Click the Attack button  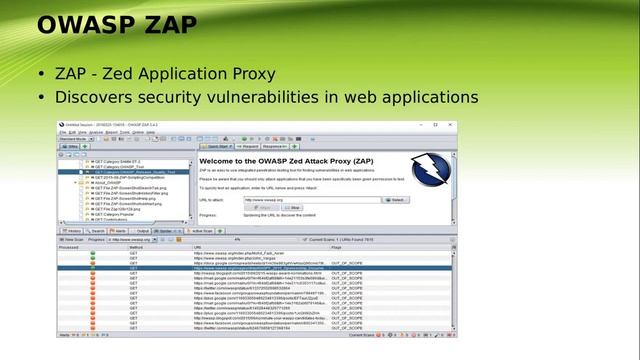262,208
